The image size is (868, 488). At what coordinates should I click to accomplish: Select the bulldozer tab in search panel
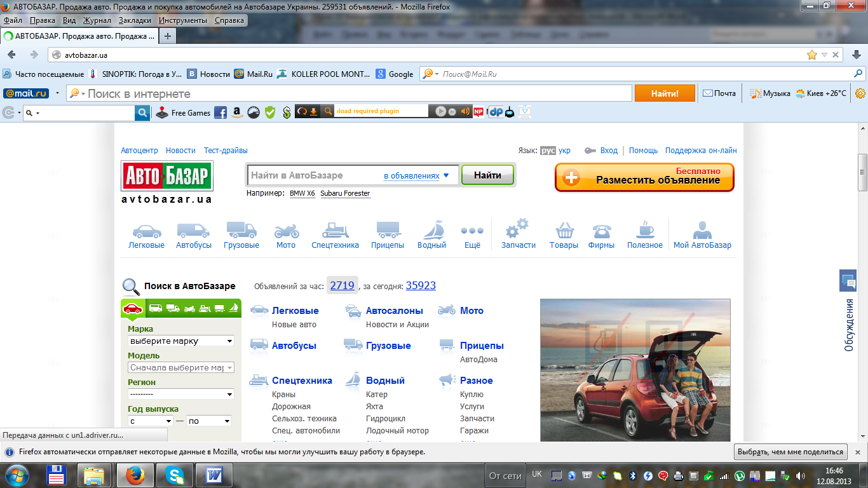[205, 309]
